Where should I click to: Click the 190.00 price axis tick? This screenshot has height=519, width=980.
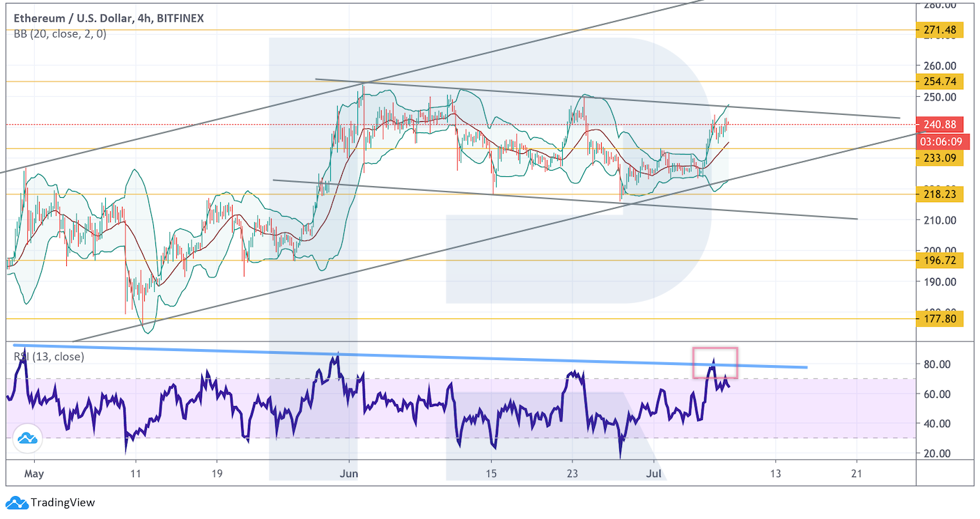940,281
